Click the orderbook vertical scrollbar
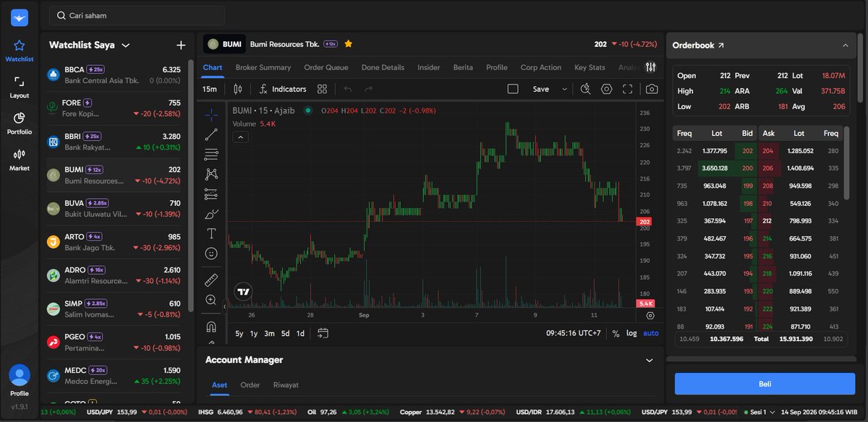Viewport: 868px width, 422px height. [847, 163]
